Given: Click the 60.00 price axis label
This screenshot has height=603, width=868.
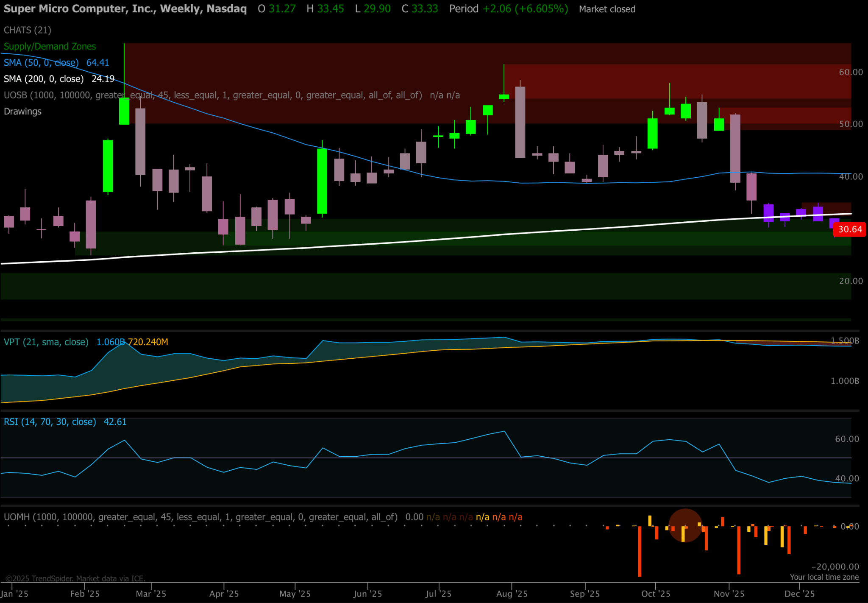Looking at the screenshot, I should click(x=851, y=72).
